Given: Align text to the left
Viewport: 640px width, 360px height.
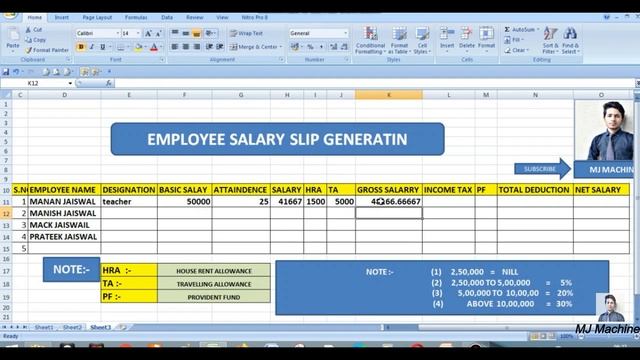Looking at the screenshot, I should 175,47.
